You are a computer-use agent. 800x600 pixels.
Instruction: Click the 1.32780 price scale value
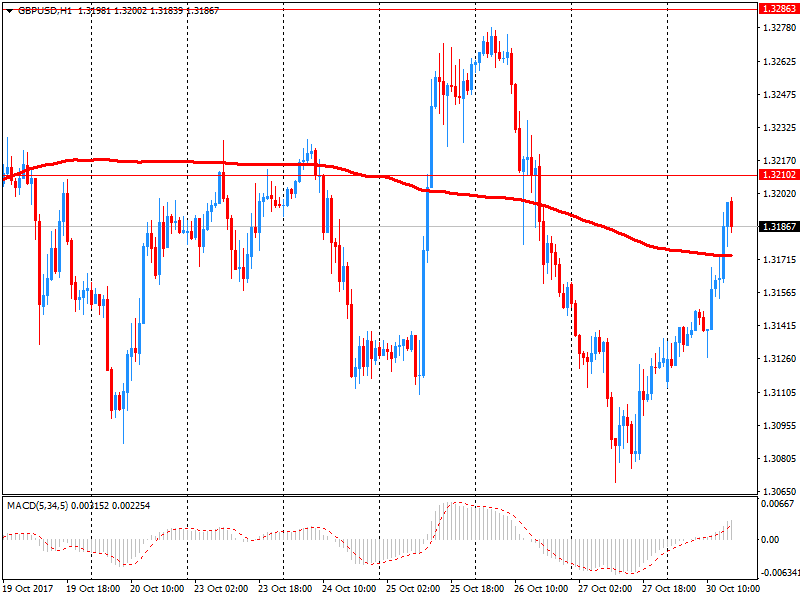click(779, 28)
